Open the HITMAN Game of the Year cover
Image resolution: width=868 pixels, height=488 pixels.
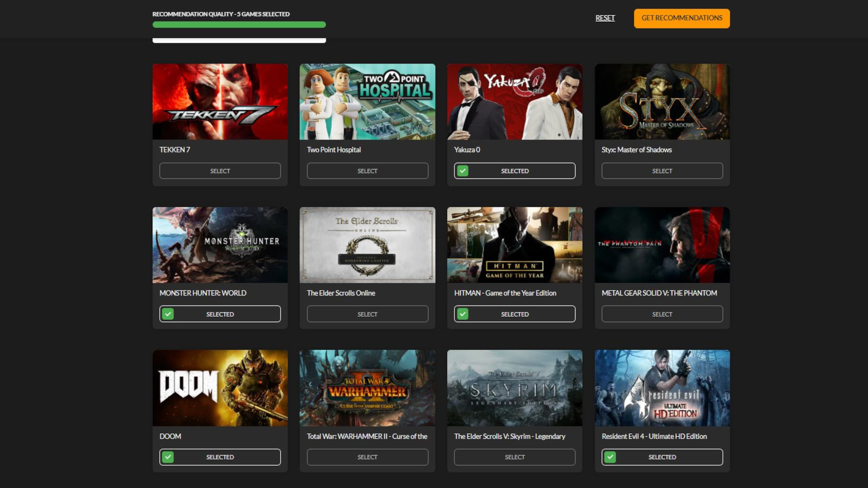515,245
